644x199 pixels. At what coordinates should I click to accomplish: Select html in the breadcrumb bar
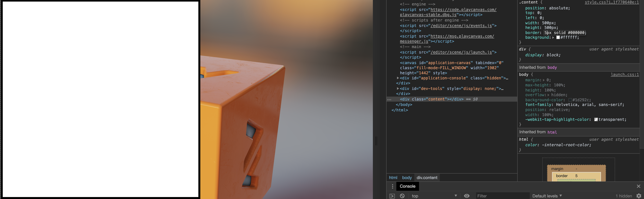[x=393, y=178]
